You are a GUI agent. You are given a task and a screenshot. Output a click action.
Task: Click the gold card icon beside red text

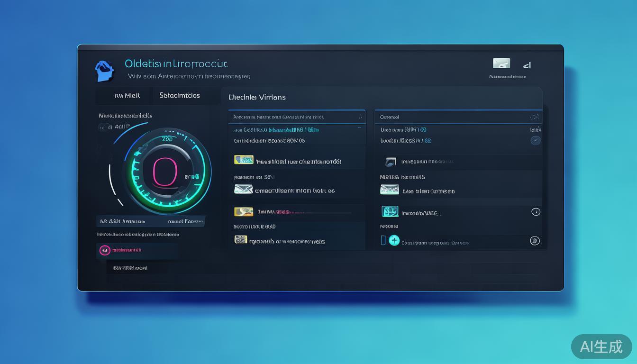pyautogui.click(x=244, y=211)
